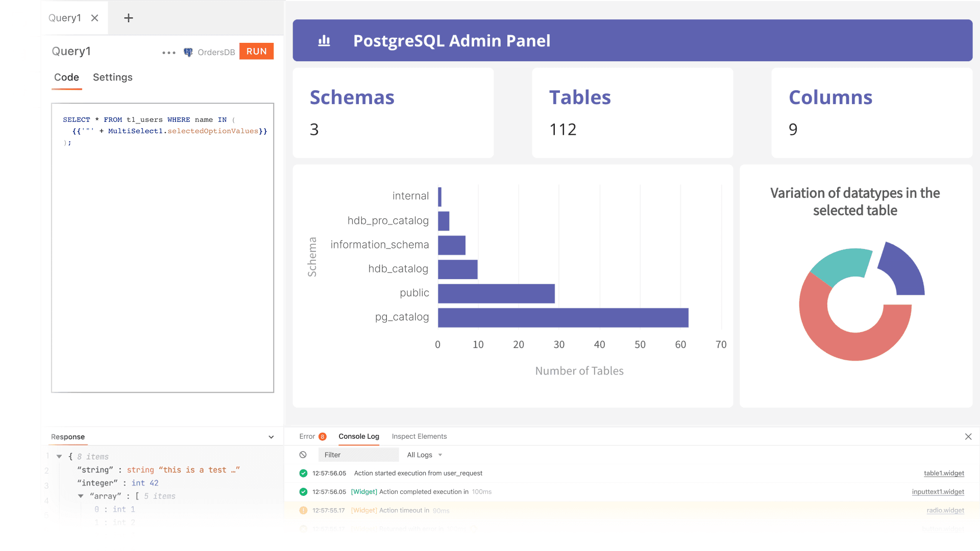980x551 pixels.
Task: Open the All Logs dropdown
Action: (x=424, y=455)
